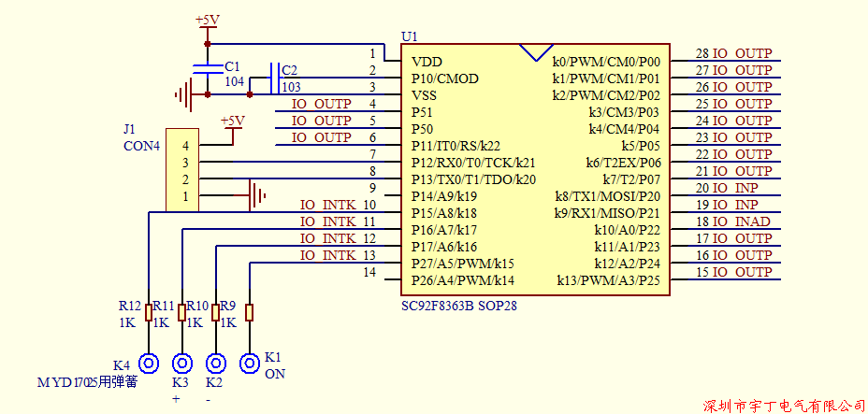Click the U1 designator label
Screen dimensions: 868x414
coord(409,36)
